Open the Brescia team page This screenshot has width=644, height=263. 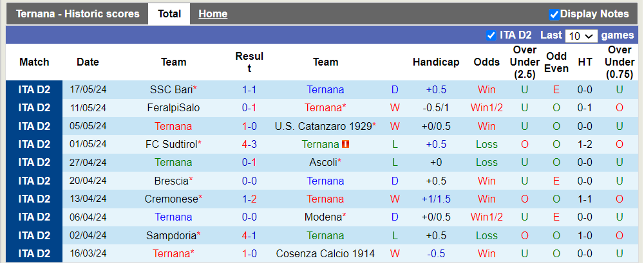[171, 181]
